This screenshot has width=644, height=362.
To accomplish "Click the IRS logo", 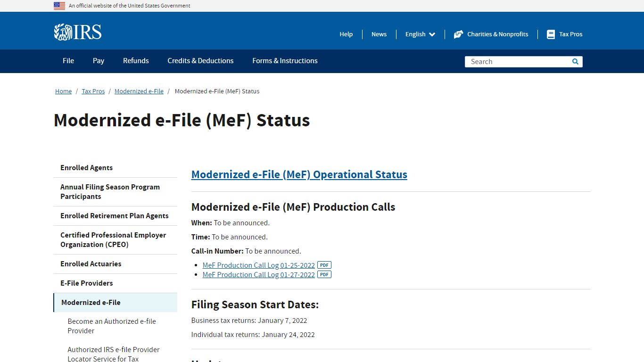I will point(78,32).
